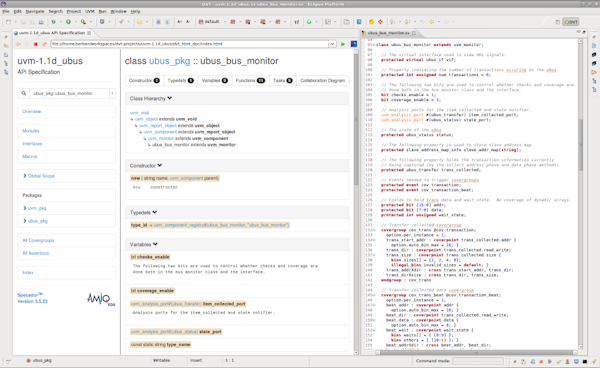
Task: Open the All Assertions link
Action: (x=36, y=253)
